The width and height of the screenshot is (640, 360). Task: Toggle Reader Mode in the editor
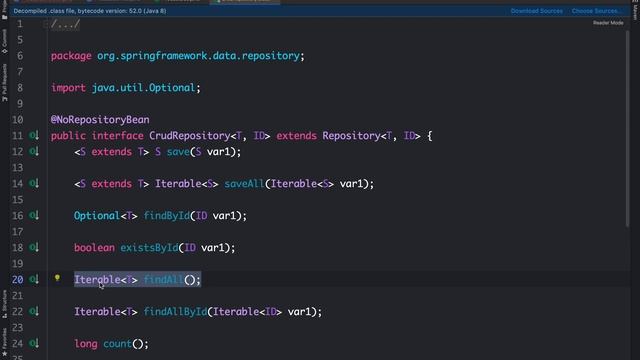(x=608, y=23)
